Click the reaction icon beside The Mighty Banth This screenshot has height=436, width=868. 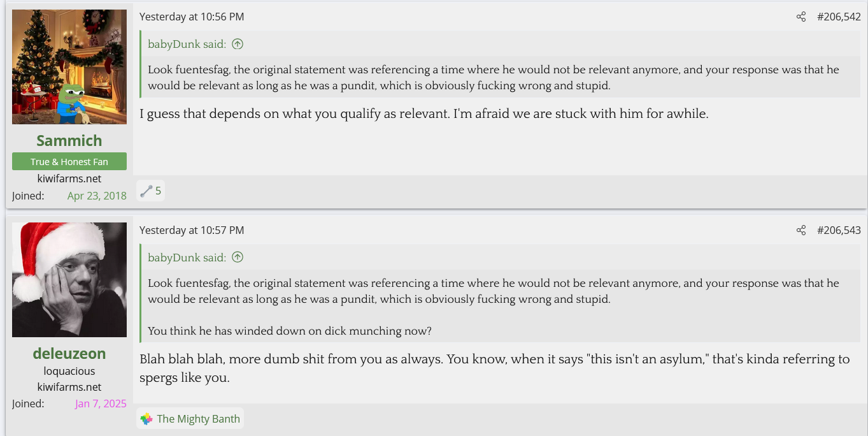coord(146,419)
